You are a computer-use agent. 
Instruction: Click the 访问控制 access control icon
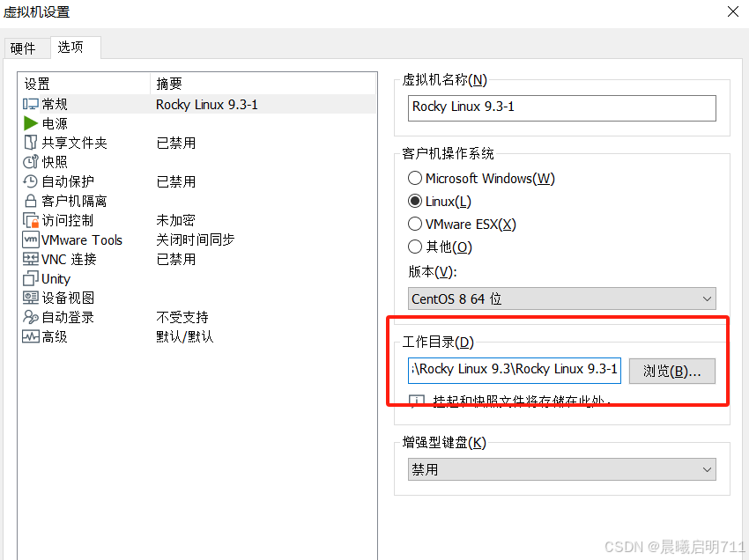click(x=31, y=220)
